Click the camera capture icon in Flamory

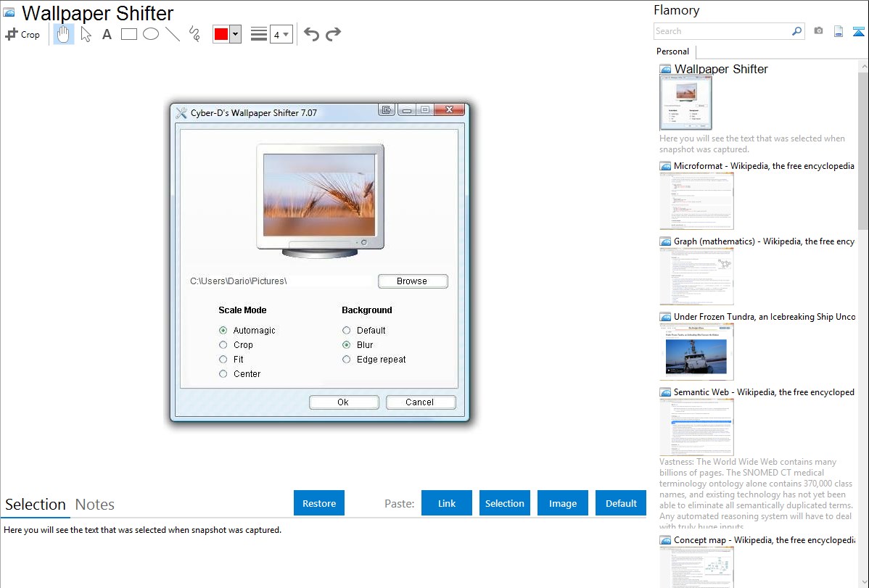pos(818,31)
